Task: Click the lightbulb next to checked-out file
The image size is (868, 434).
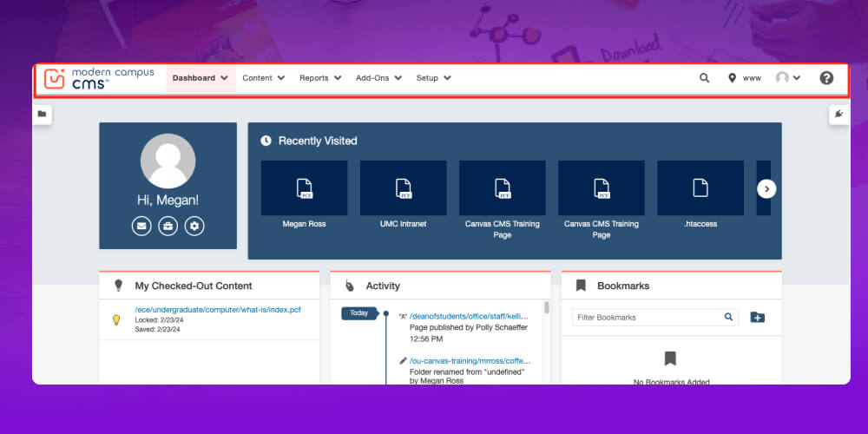Action: tap(116, 319)
